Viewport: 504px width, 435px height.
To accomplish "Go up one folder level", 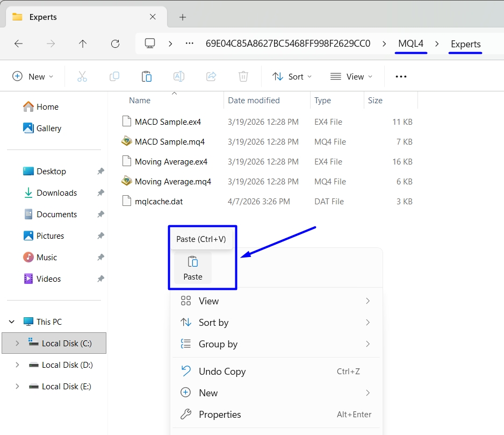I will coord(83,44).
